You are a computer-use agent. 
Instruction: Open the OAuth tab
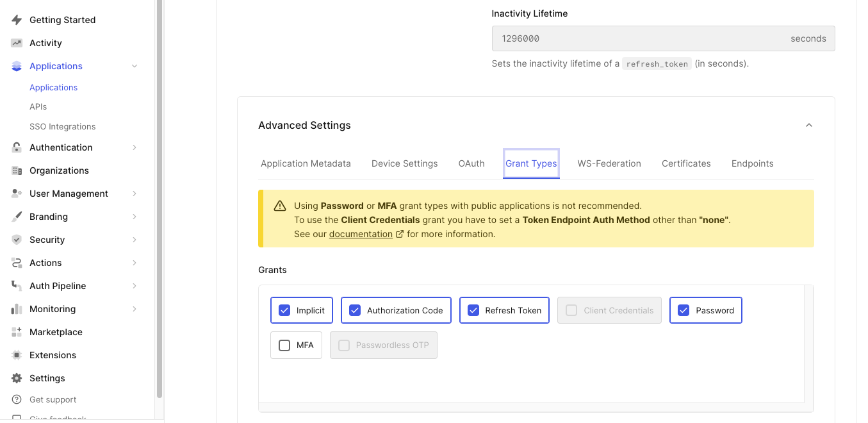[471, 163]
